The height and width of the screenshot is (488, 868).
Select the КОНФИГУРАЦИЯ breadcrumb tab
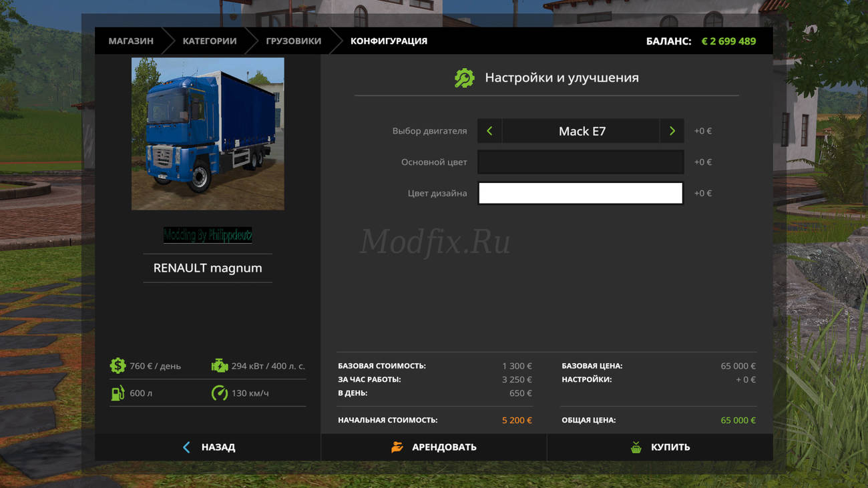pyautogui.click(x=389, y=41)
